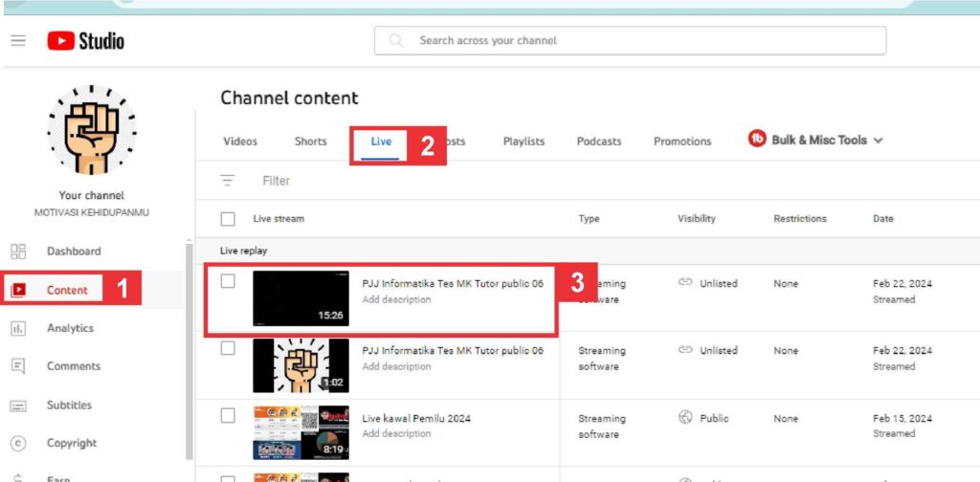Click the Content item in sidebar

coord(67,290)
